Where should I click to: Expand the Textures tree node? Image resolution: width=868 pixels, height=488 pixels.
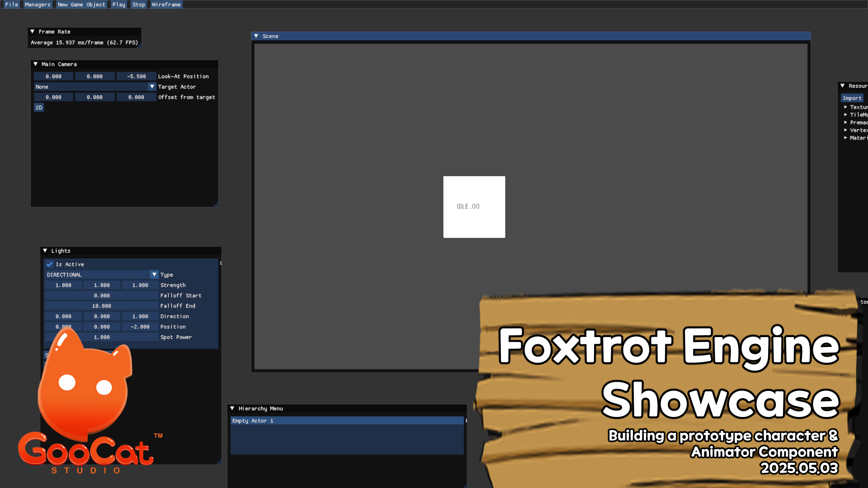(x=845, y=107)
